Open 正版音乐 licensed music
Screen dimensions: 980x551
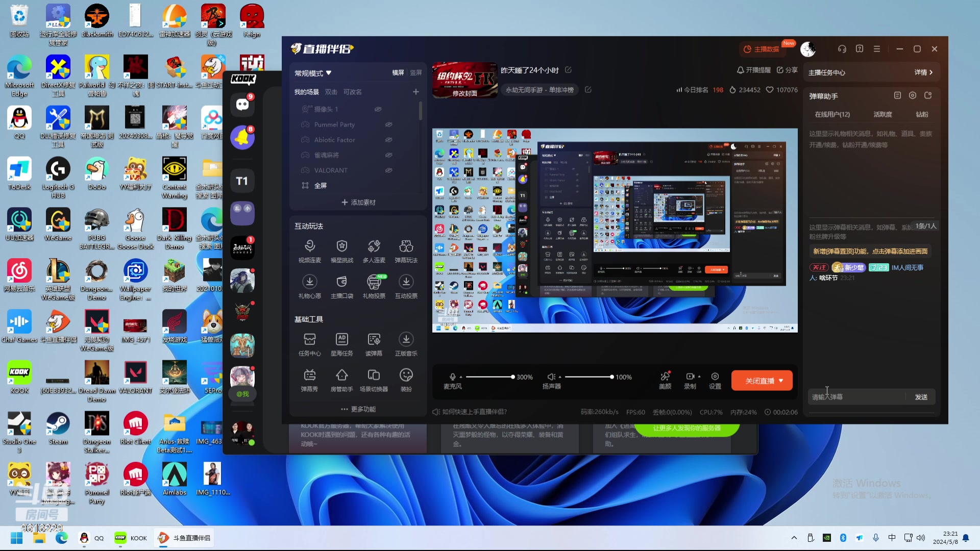point(406,344)
